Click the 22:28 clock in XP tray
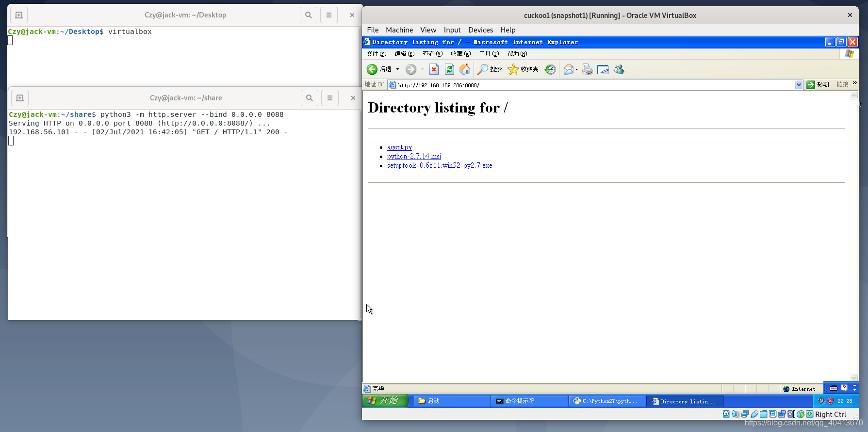Image resolution: width=868 pixels, height=432 pixels. click(x=845, y=401)
